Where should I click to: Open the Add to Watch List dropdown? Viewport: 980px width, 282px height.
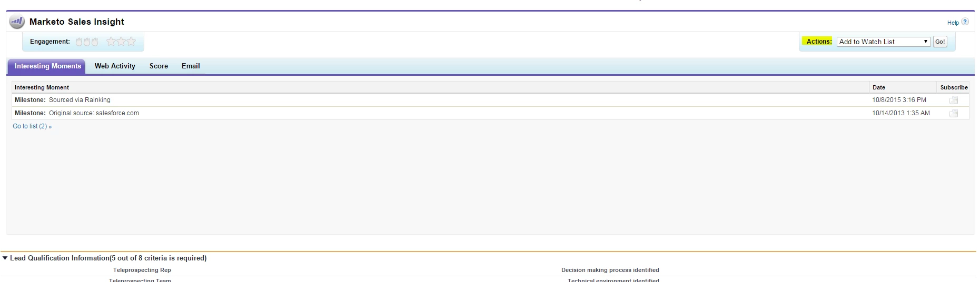tap(884, 42)
